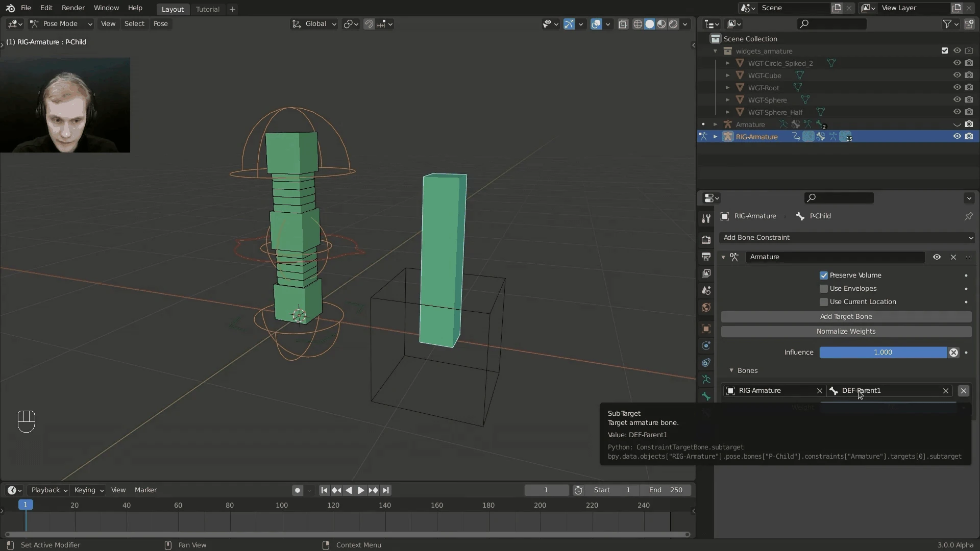Expand the WGT-Circle_Spiked_2 outliner row

pos(727,63)
